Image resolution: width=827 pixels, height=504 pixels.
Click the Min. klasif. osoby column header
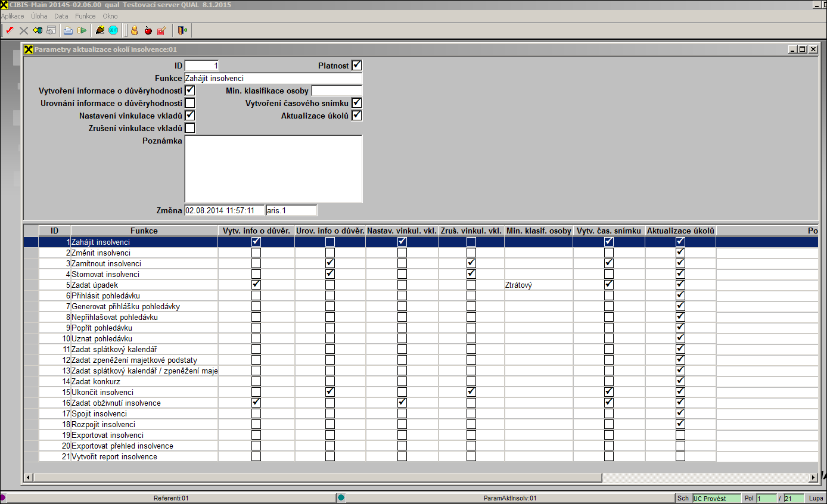click(539, 231)
